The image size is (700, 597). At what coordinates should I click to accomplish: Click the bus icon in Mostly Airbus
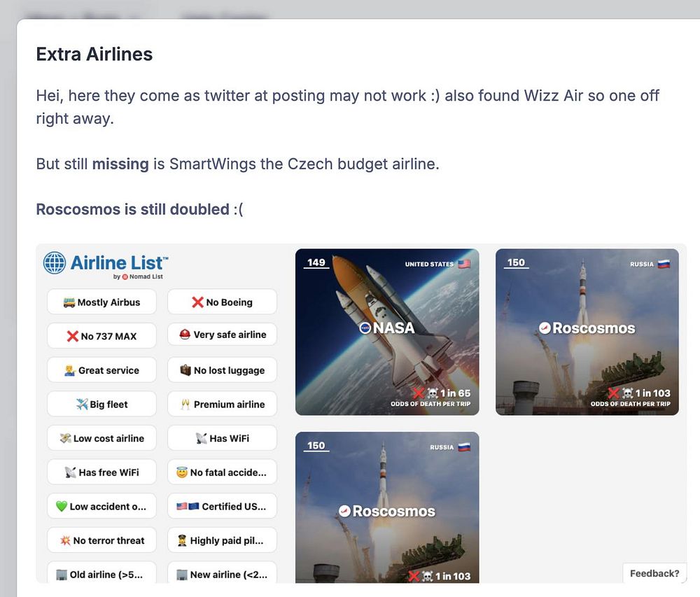[x=69, y=302]
